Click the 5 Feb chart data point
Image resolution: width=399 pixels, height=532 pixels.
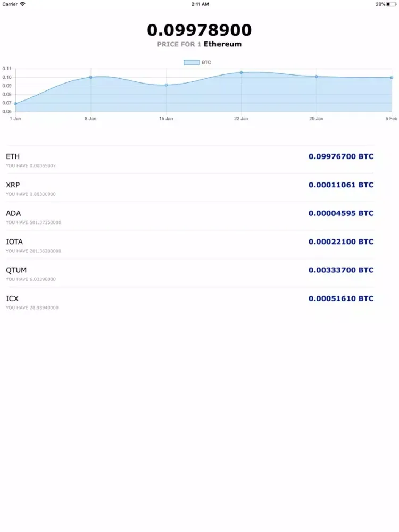(x=392, y=78)
